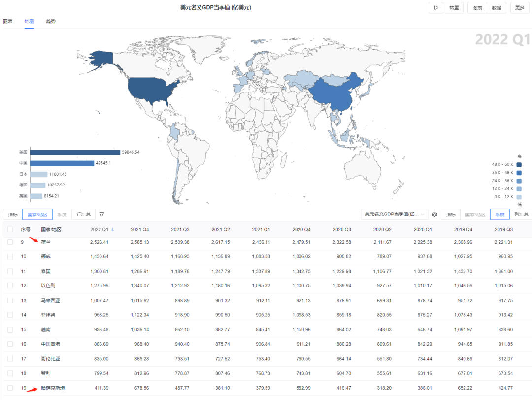Click the sort arrow beside 2022 Q1
The image size is (532, 400).
point(113,229)
